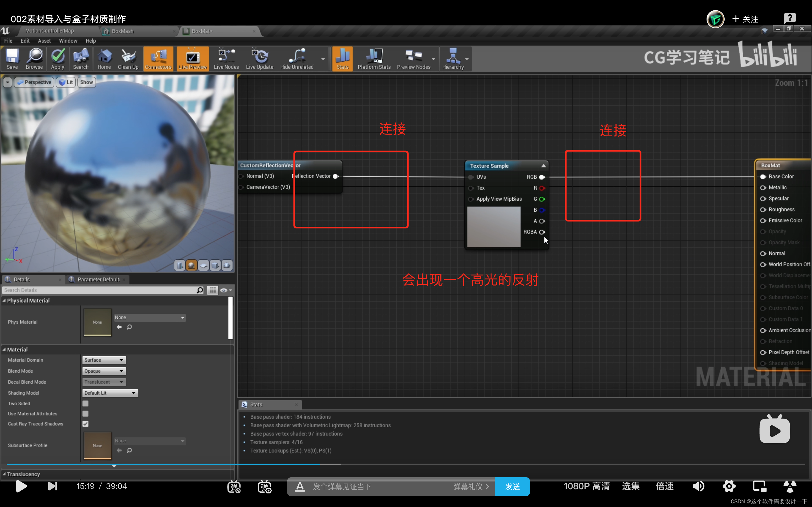The height and width of the screenshot is (507, 812).
Task: Expand the Material Domain dropdown
Action: (103, 360)
